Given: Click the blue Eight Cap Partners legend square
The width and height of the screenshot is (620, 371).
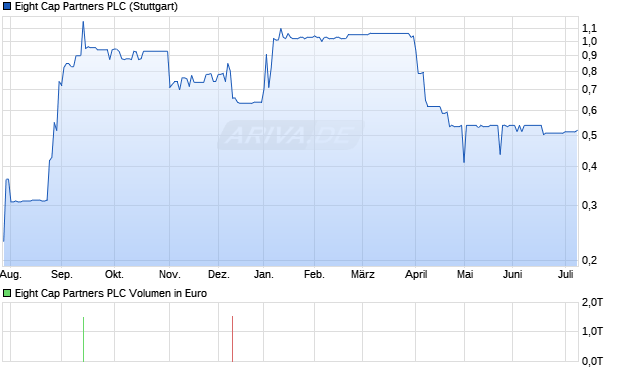Looking at the screenshot, I should click(x=7, y=7).
